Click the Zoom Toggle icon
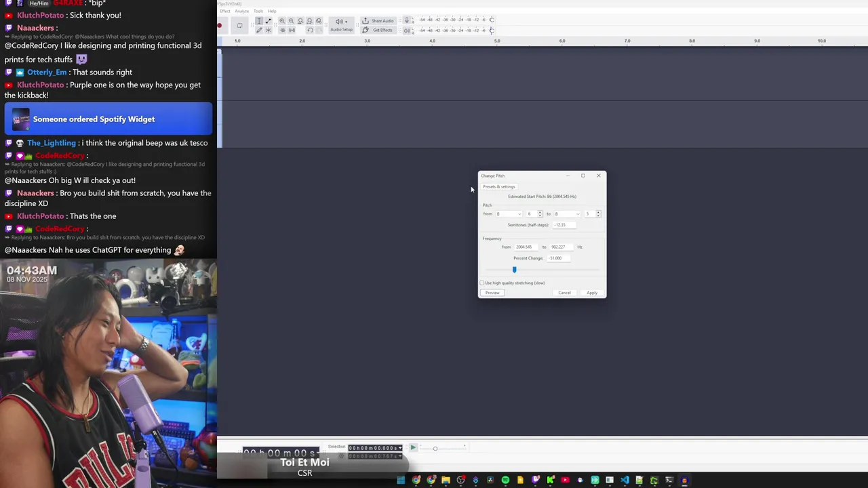Image resolution: width=868 pixels, height=488 pixels. [319, 21]
